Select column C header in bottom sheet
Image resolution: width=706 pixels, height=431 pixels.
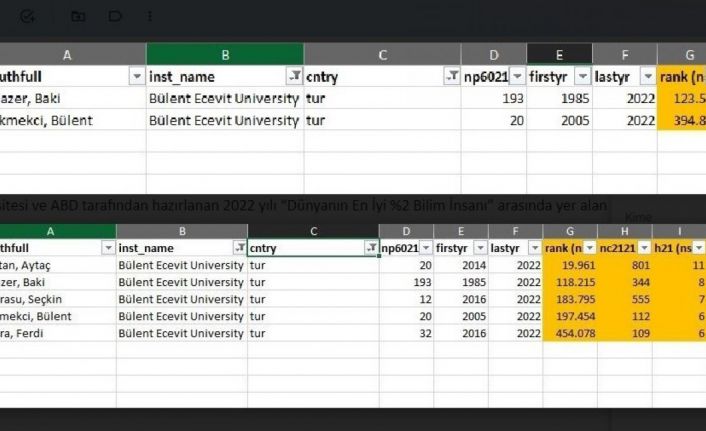313,231
